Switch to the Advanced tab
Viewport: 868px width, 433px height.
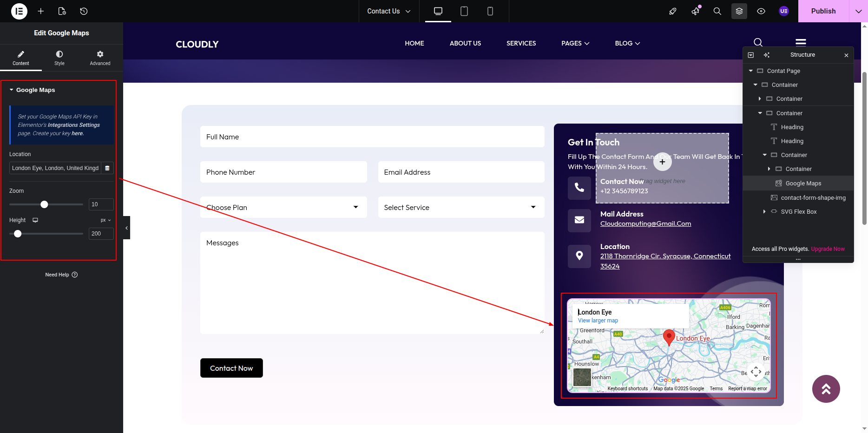100,58
